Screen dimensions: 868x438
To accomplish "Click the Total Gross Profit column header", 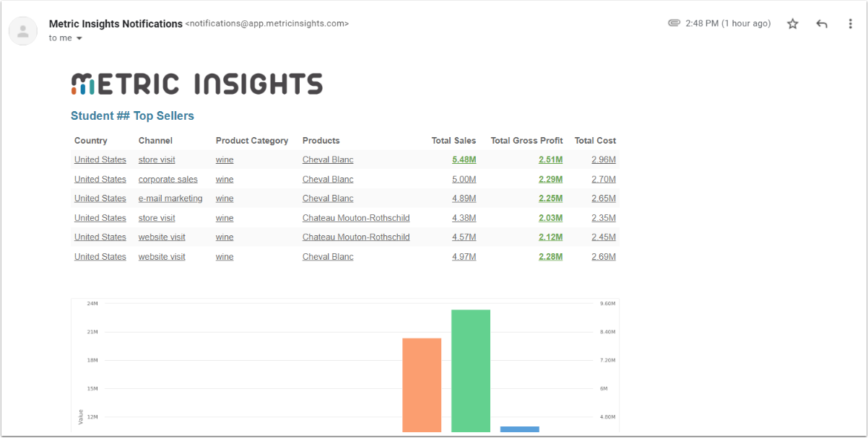I will (527, 141).
